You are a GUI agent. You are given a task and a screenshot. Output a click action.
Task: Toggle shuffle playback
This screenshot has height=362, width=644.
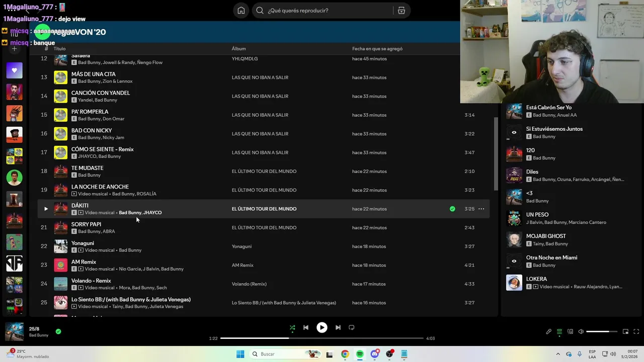[x=292, y=327]
